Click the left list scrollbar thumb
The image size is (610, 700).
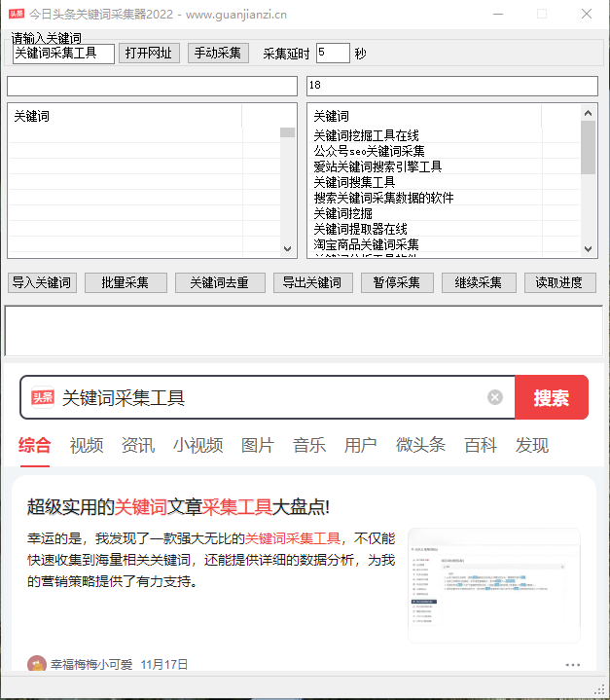287,132
